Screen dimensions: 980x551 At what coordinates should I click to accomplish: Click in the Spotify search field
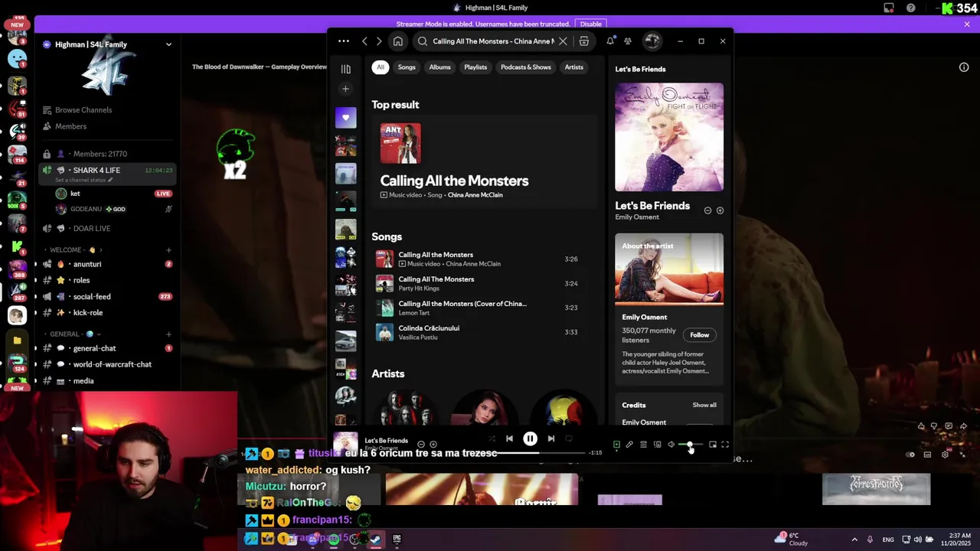coord(492,41)
